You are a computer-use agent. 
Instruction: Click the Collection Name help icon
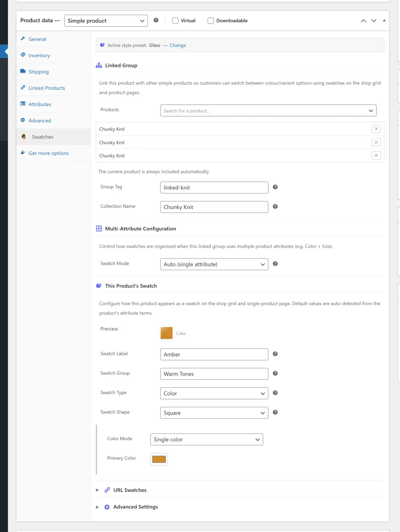(275, 206)
